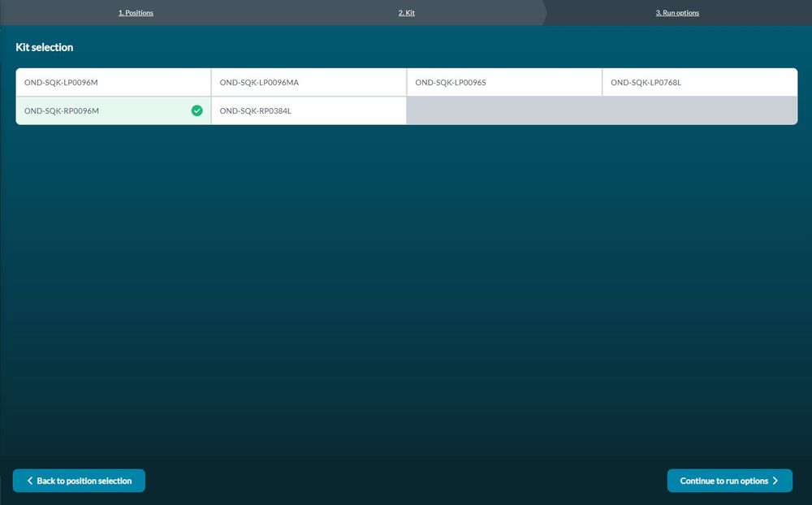812x505 pixels.
Task: Pick the OND-SQK-LP0096S kit
Action: (x=504, y=82)
